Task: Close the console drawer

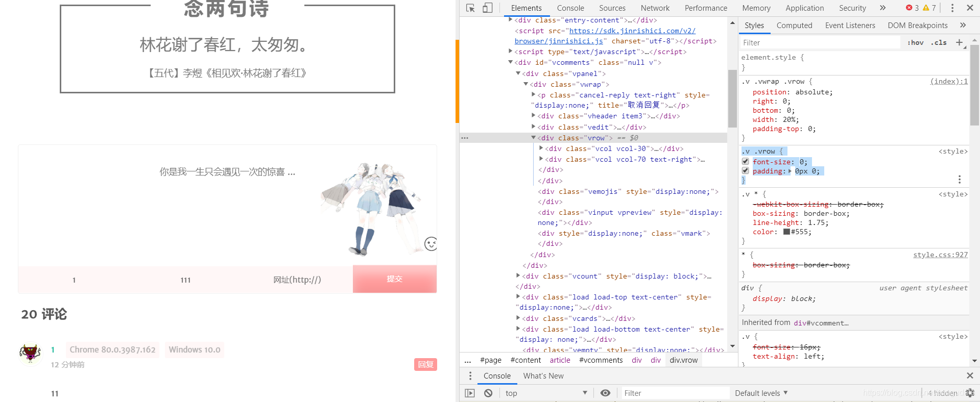Action: point(970,375)
